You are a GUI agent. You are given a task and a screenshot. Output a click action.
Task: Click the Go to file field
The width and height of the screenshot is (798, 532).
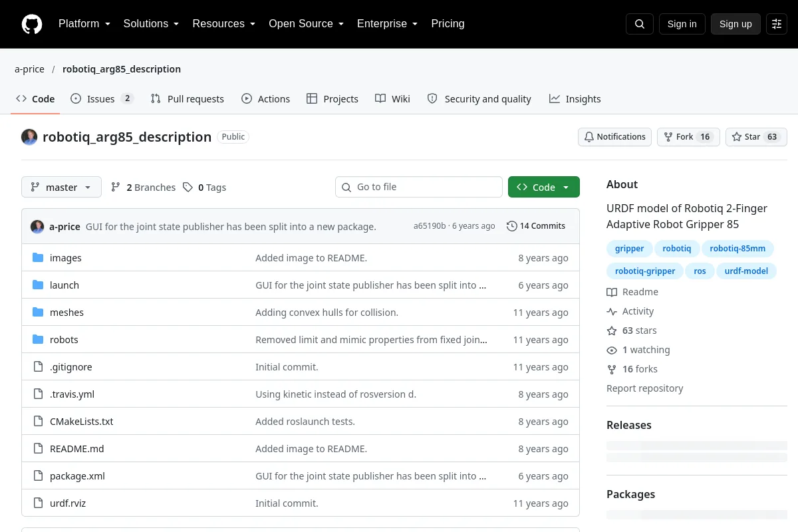(x=419, y=188)
